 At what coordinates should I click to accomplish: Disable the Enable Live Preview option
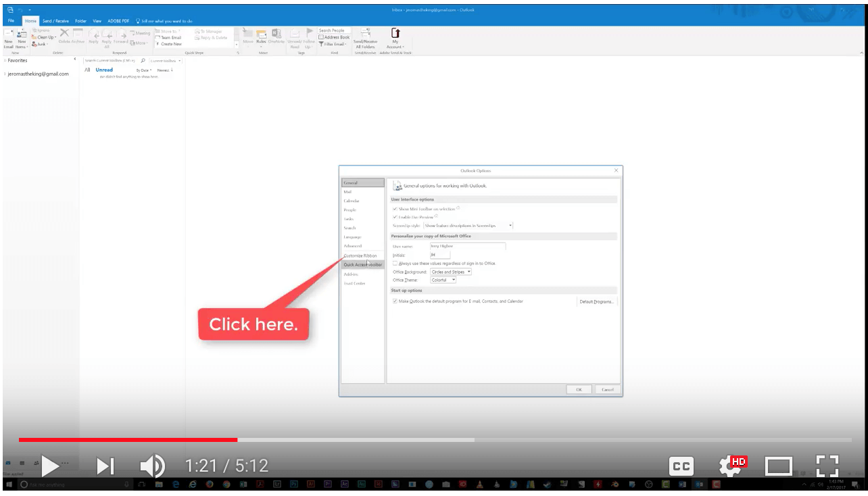[395, 217]
